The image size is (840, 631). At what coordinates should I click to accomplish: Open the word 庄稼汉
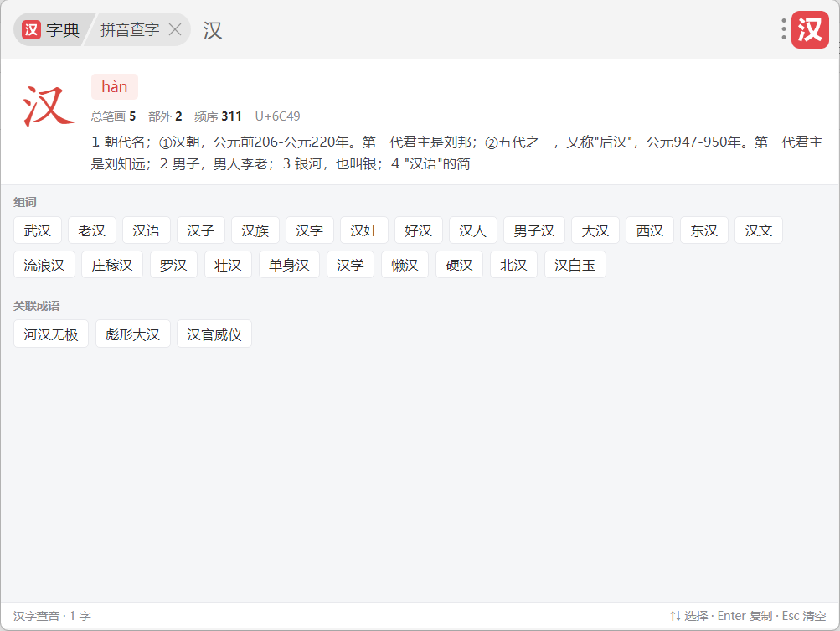112,265
